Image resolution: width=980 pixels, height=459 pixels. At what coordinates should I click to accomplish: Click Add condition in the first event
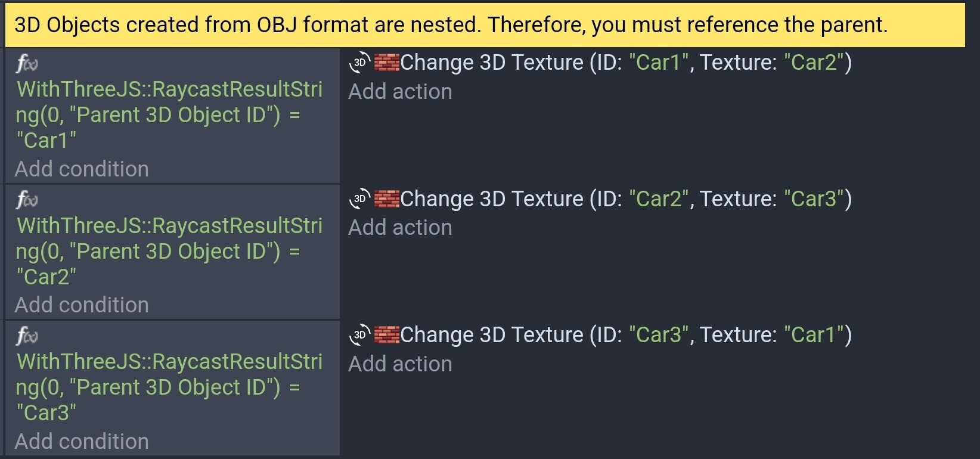point(82,169)
